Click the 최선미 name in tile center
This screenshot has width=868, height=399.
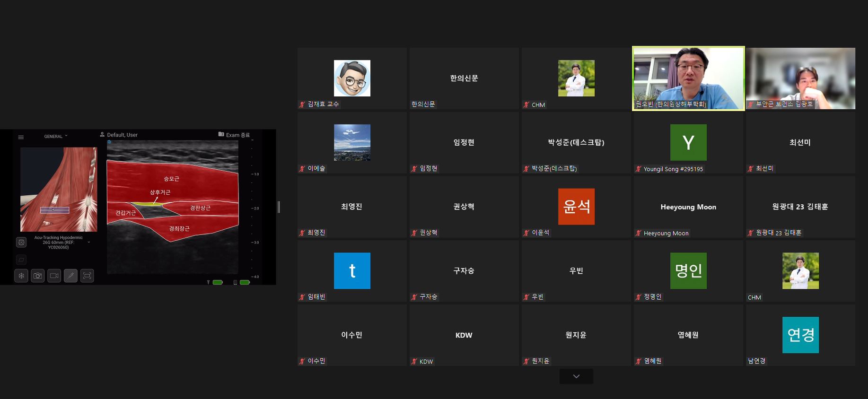pos(800,142)
